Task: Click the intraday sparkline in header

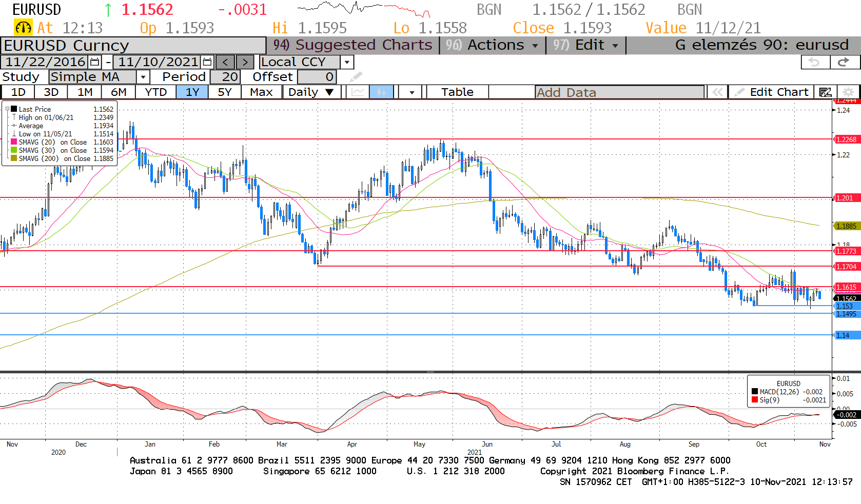Action: click(364, 10)
